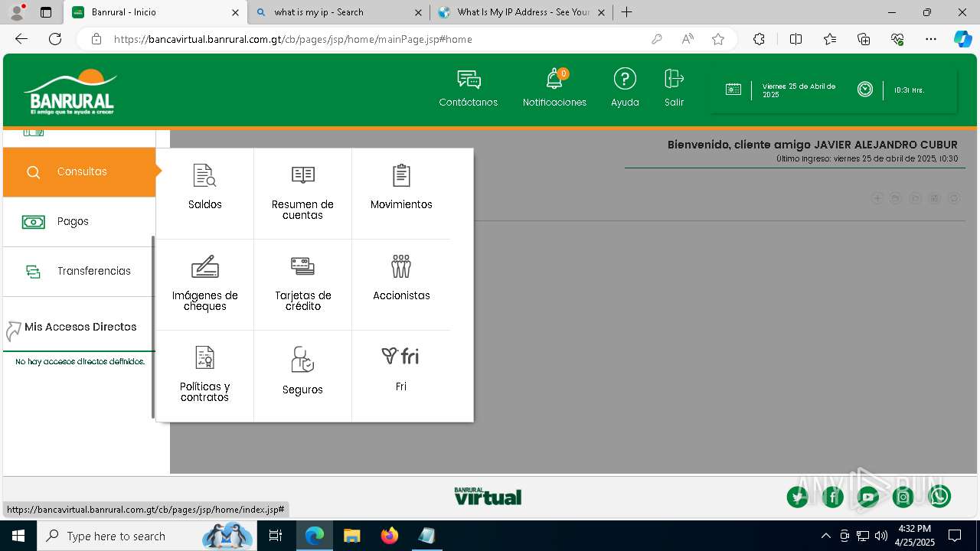This screenshot has height=551, width=980.
Task: Show hidden system tray icons
Action: pyautogui.click(x=825, y=536)
